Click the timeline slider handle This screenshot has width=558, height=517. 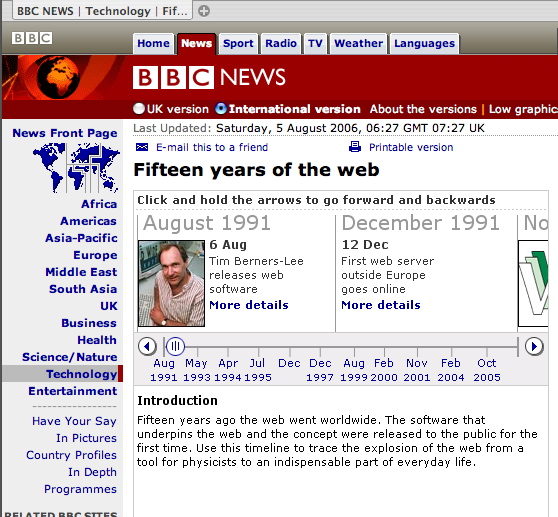tap(175, 346)
